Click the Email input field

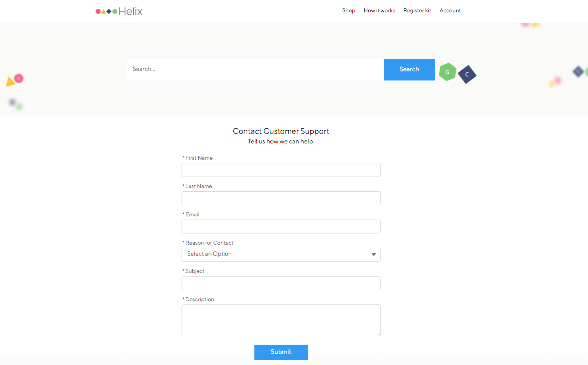tap(281, 226)
